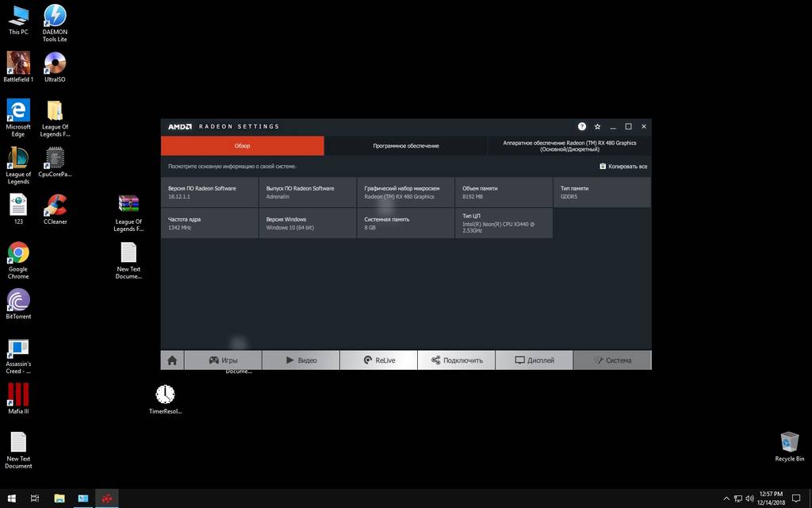Select DAEMON Tools Lite desktop icon

click(x=55, y=23)
